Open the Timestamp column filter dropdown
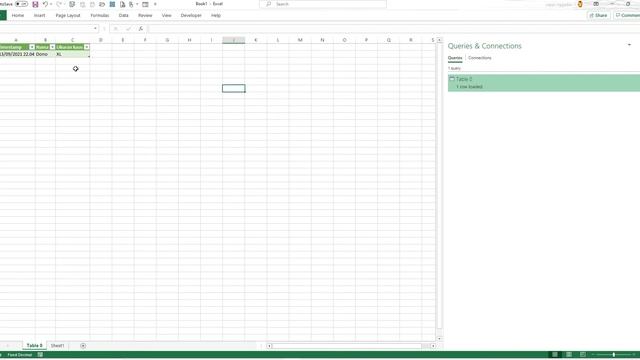 [32, 47]
